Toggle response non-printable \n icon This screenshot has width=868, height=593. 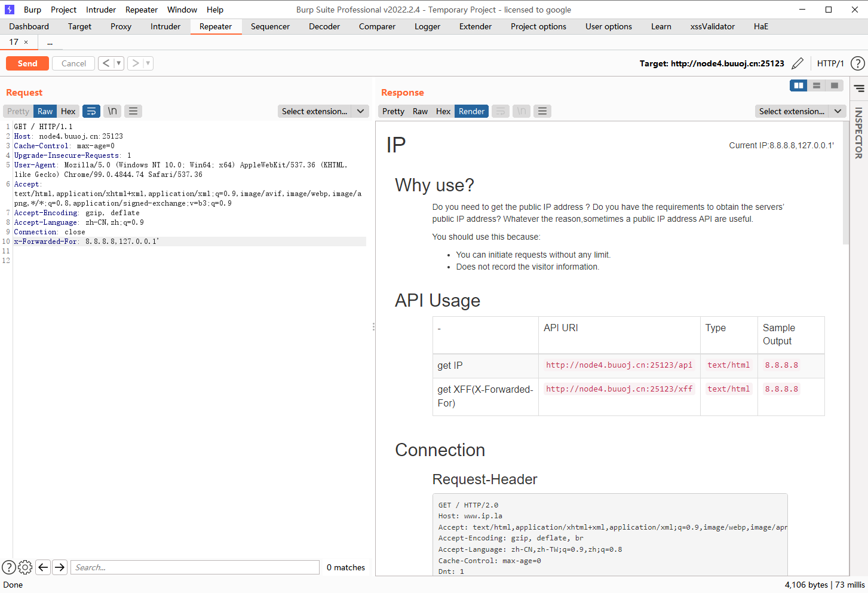click(x=522, y=111)
